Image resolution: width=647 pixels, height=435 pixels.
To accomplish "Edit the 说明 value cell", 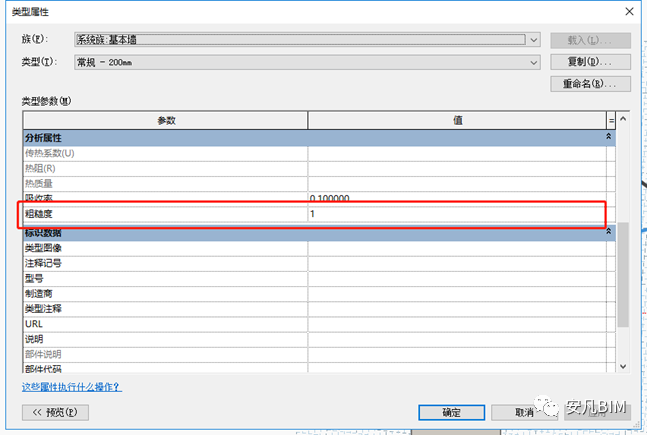I will 456,339.
